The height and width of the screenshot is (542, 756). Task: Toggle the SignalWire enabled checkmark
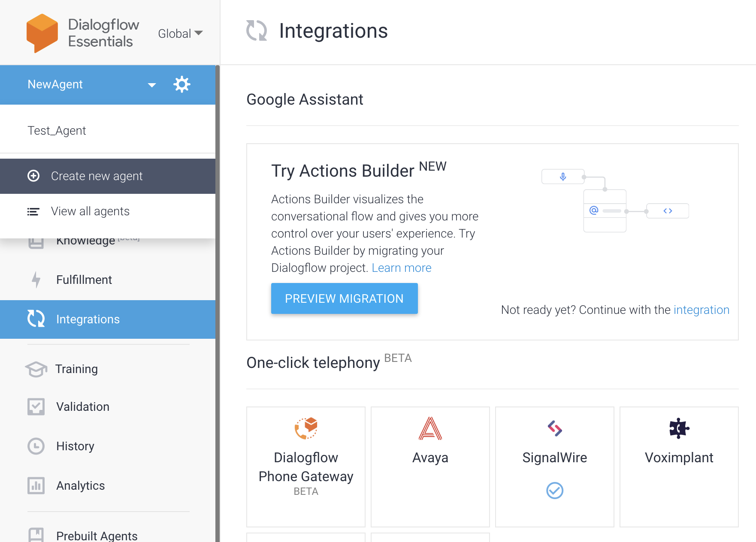tap(554, 491)
